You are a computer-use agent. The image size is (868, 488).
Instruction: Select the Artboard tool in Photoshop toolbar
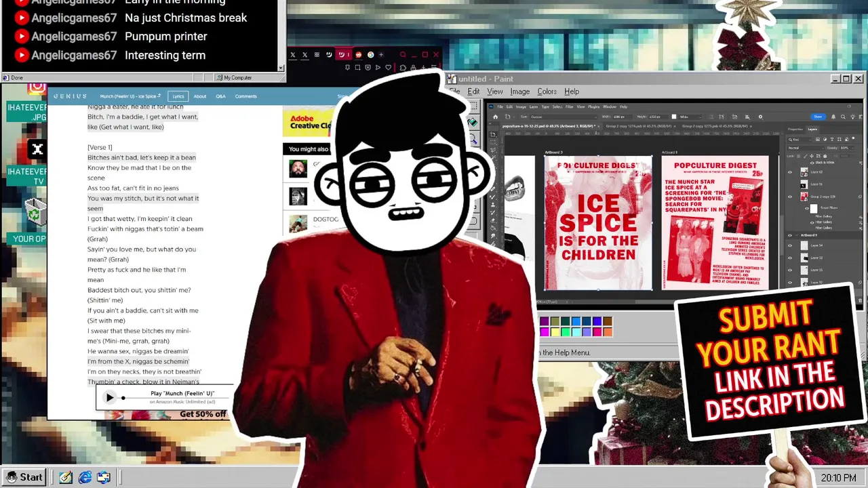pos(492,135)
